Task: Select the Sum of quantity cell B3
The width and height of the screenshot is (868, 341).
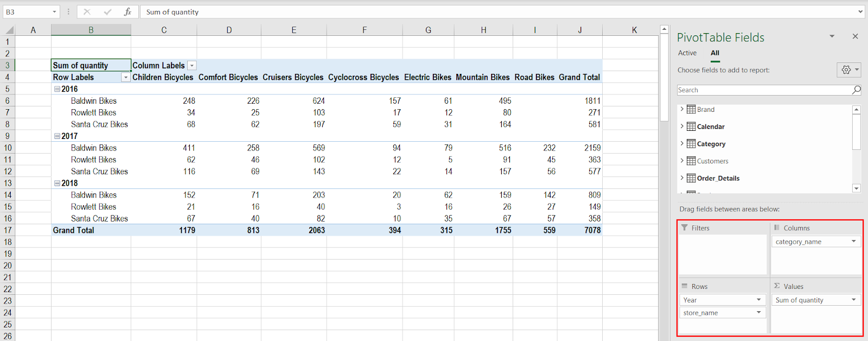Action: point(91,65)
